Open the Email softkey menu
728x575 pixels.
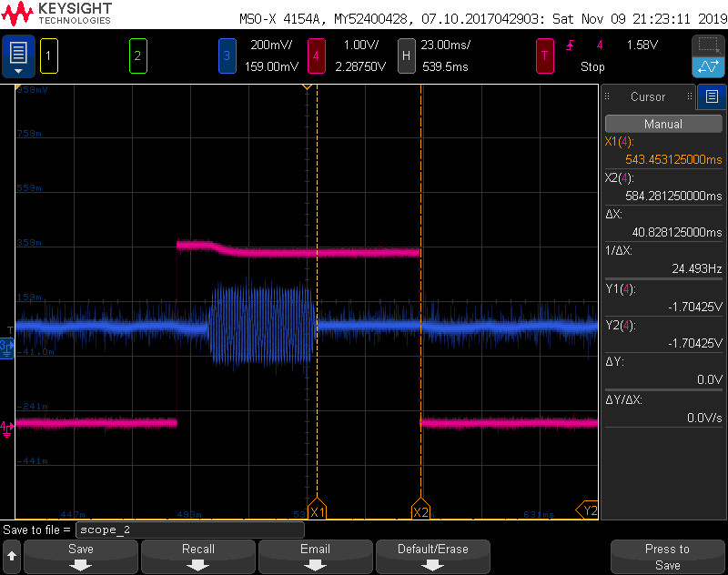[315, 556]
